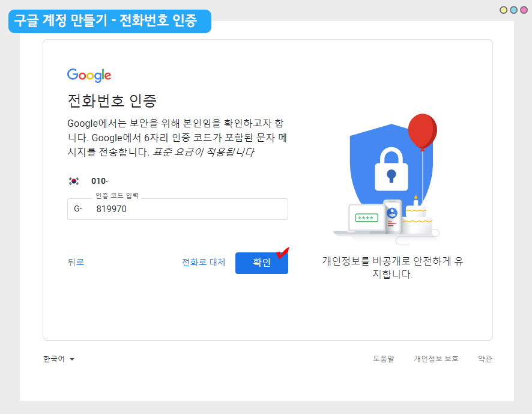Click the birthday cake illustration
The width and height of the screenshot is (532, 414).
point(416,219)
